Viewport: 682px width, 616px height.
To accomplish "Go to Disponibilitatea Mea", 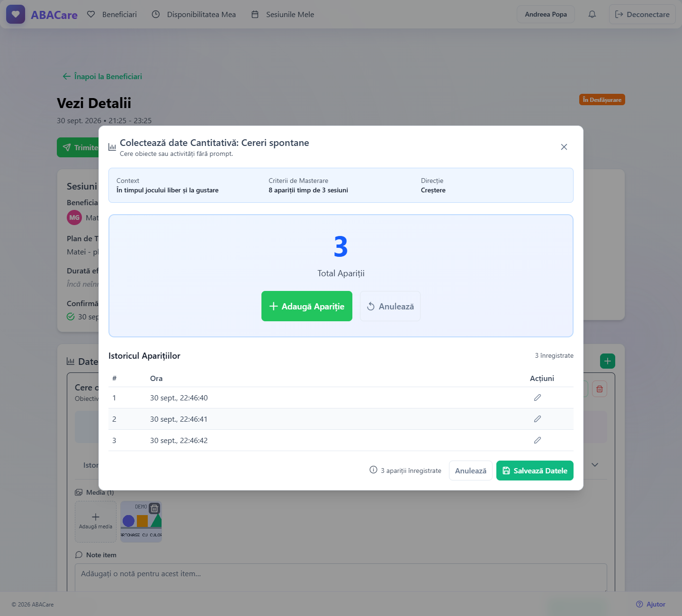I will click(x=194, y=14).
